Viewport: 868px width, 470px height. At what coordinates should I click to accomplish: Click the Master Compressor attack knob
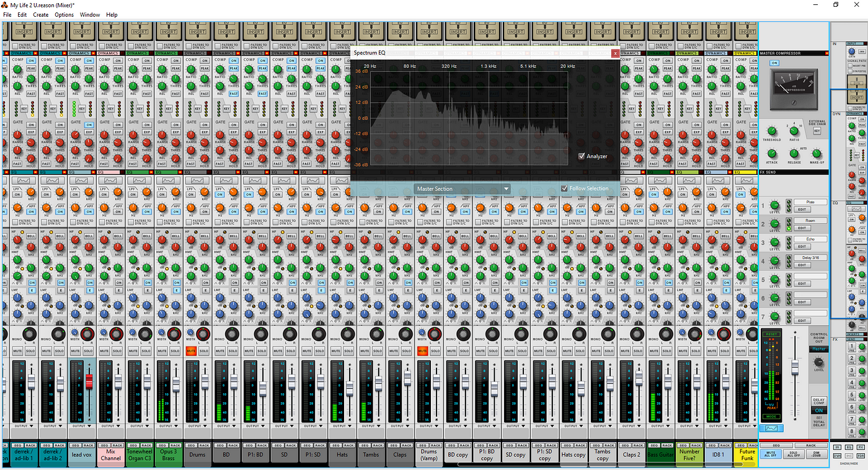(772, 153)
